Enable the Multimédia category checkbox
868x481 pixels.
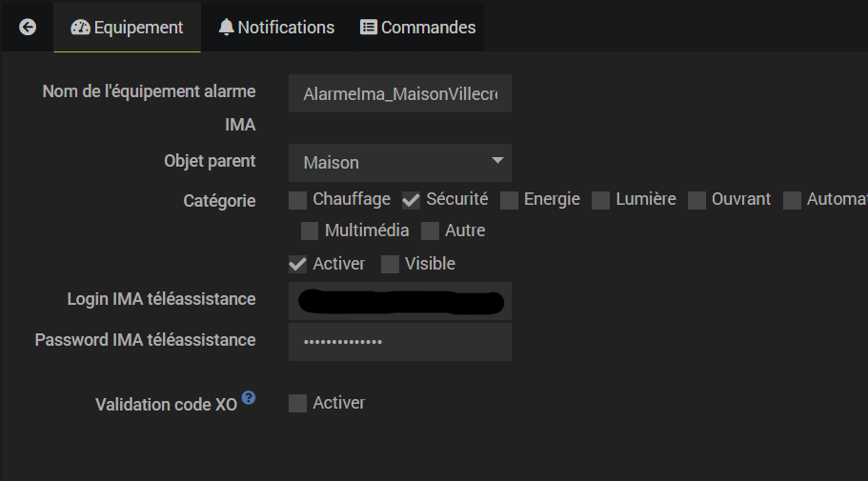coord(310,230)
